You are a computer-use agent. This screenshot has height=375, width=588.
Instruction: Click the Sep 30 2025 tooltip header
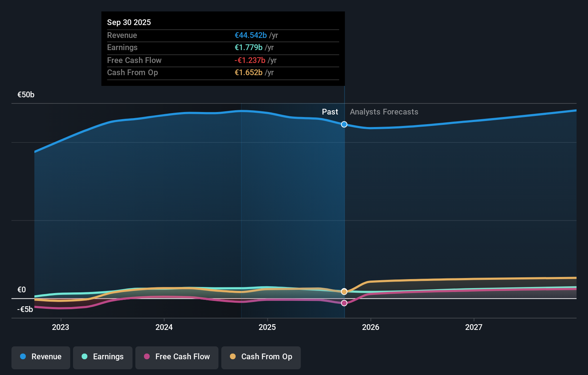129,22
